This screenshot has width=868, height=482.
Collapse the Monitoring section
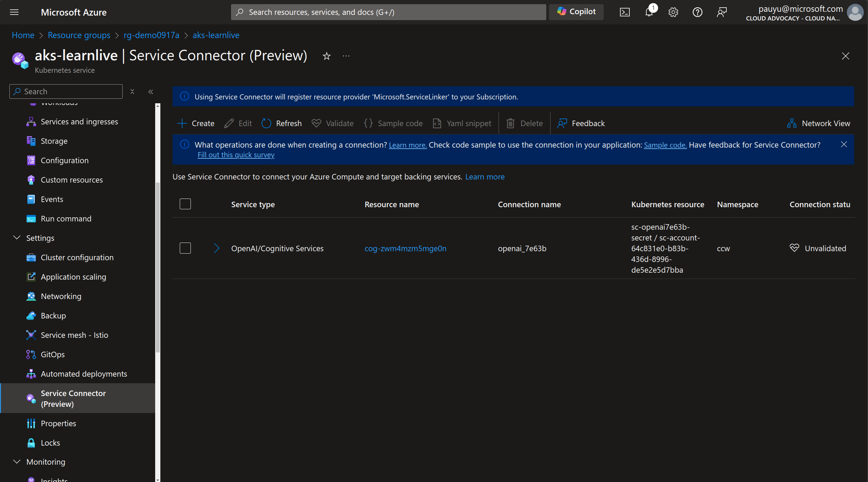17,462
